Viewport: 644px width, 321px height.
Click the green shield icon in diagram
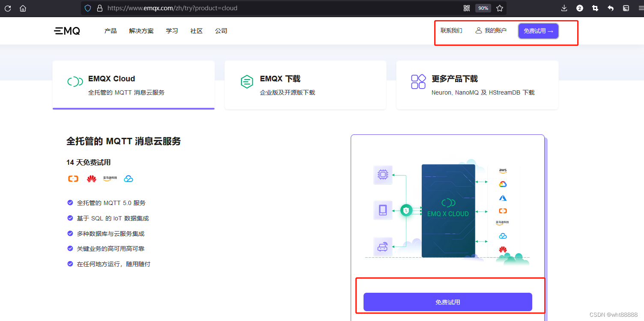click(x=406, y=210)
